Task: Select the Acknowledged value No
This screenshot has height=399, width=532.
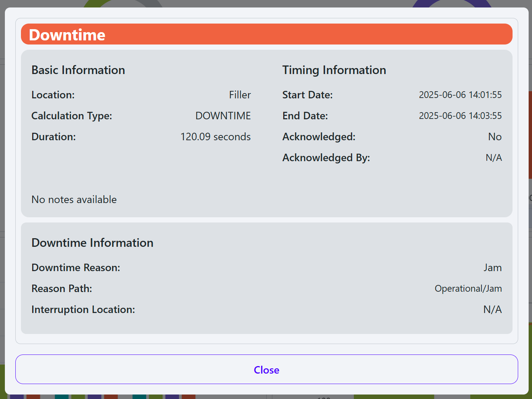Action: (x=495, y=137)
